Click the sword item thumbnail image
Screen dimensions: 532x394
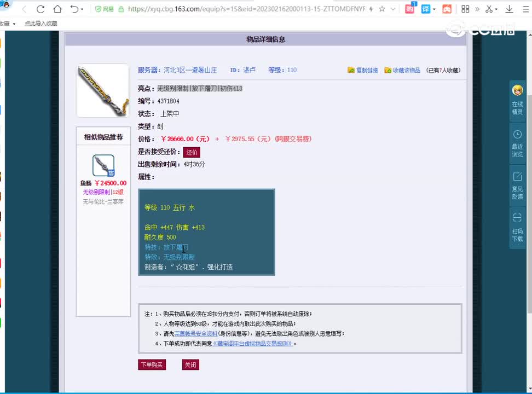click(103, 91)
